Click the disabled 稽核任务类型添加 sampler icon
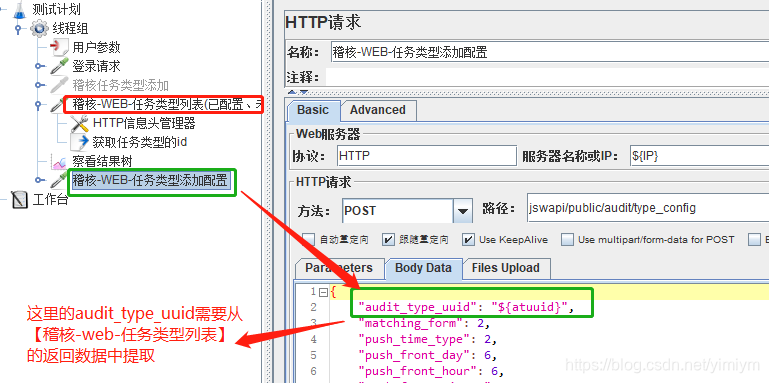769x383 pixels. (59, 85)
